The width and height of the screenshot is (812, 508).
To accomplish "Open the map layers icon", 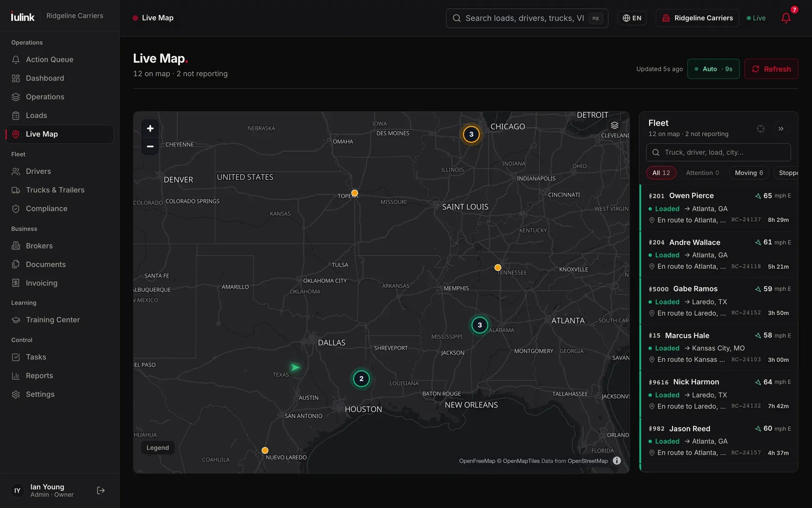I will (x=614, y=125).
